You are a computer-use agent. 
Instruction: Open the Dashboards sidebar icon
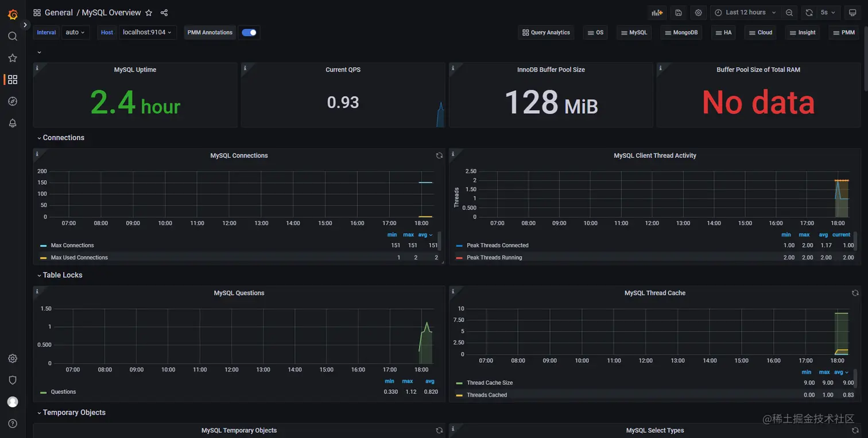pyautogui.click(x=13, y=79)
